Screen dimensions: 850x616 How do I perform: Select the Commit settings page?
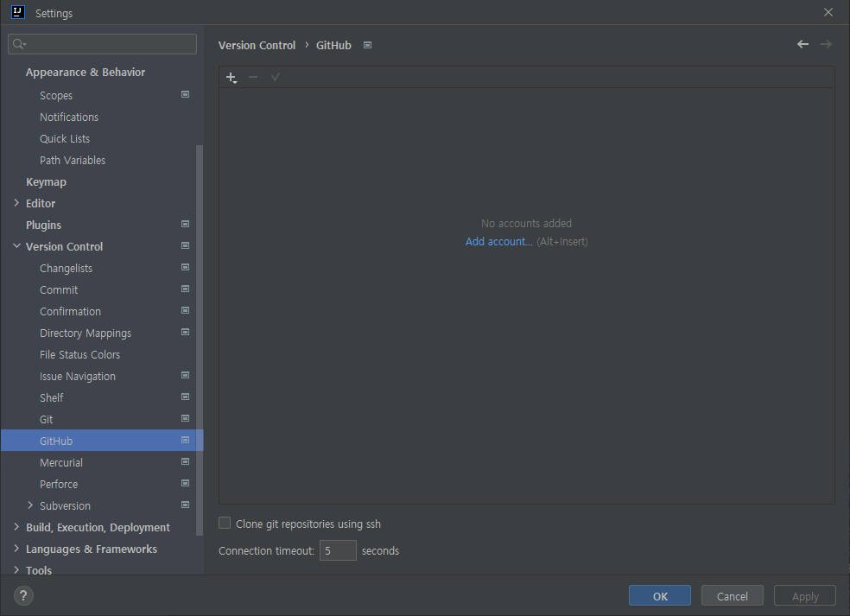tap(59, 290)
